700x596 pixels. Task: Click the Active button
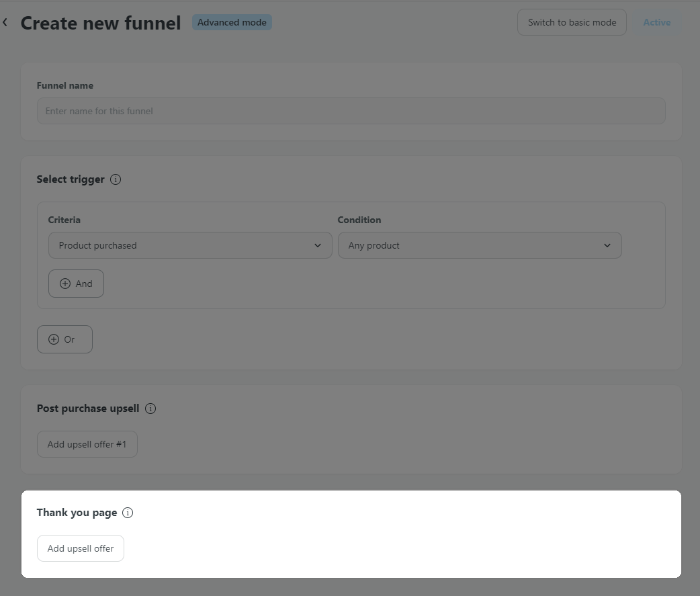click(x=657, y=22)
